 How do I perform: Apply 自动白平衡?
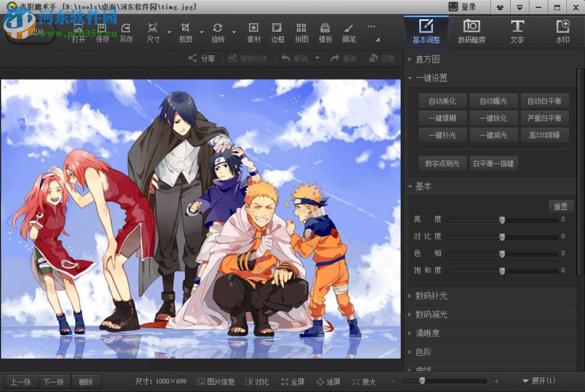545,101
